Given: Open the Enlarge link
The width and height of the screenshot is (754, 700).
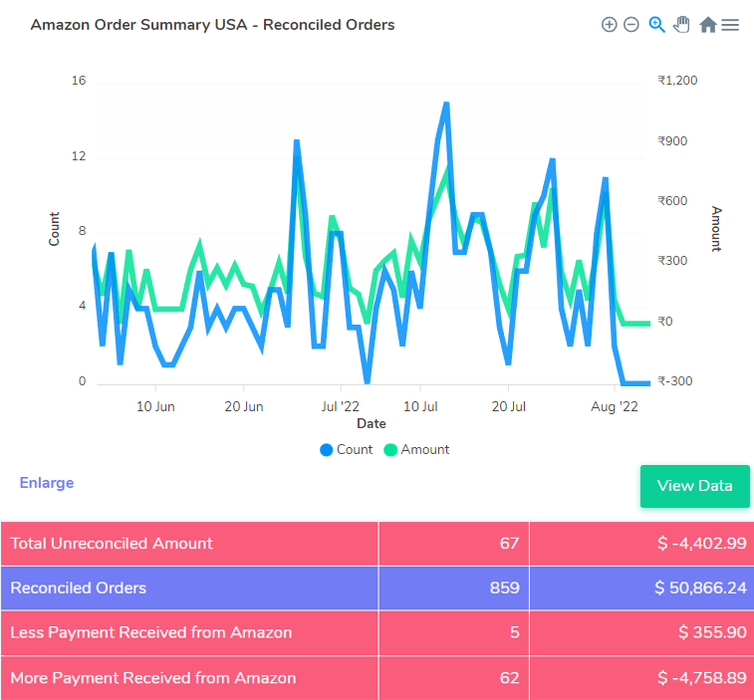Looking at the screenshot, I should point(47,483).
